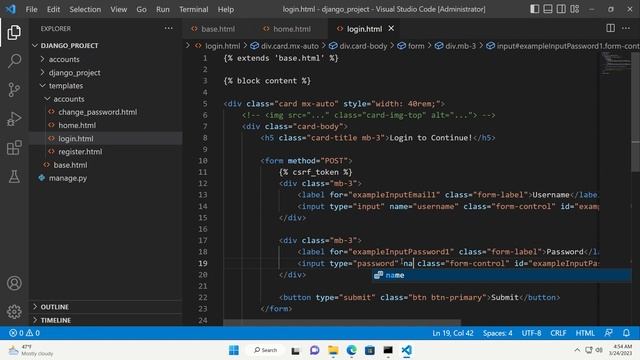Screen dimensions: 640x360
Task: Click the Explorer more actions ellipsis
Action: pos(169,29)
